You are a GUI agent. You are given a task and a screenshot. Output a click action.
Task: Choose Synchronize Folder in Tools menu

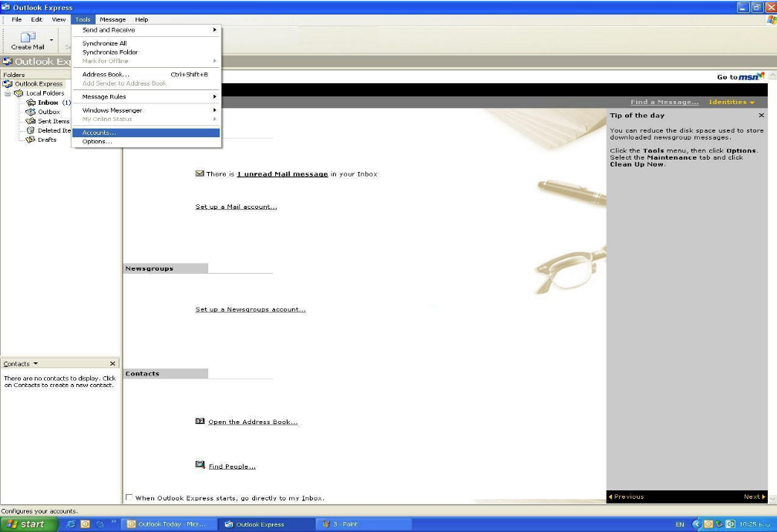coord(146,52)
